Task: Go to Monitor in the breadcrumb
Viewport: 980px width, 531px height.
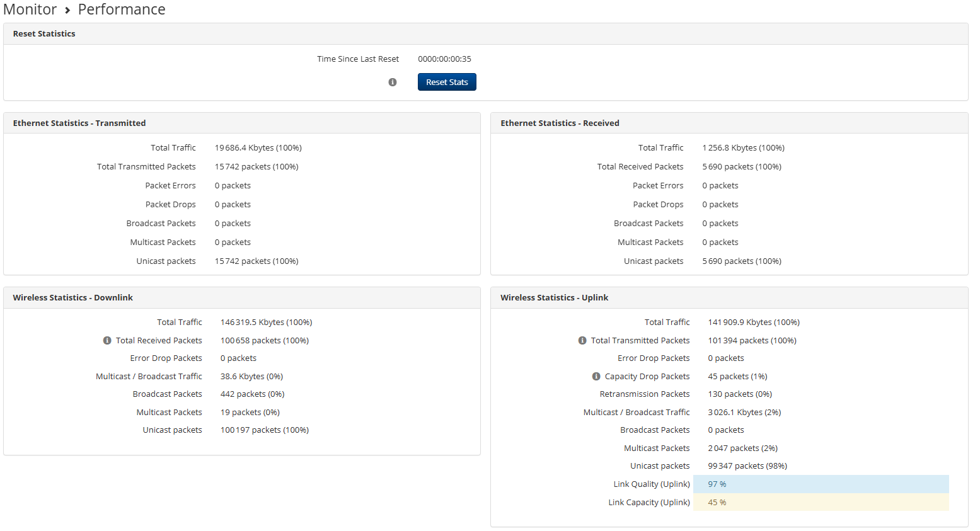Action: coord(30,10)
